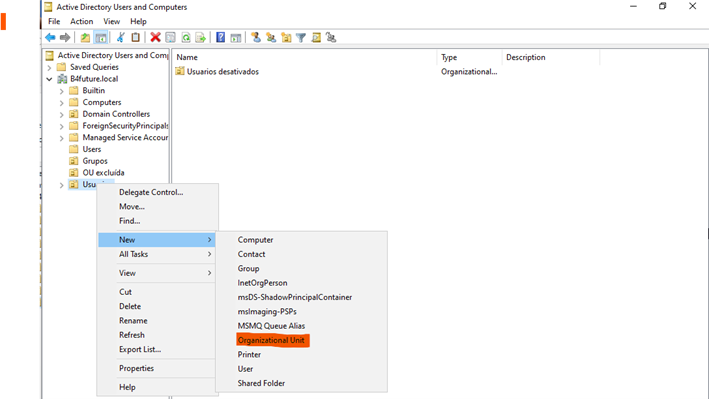The height and width of the screenshot is (399, 709).
Task: Click the Grupos OU icon
Action: coord(74,161)
